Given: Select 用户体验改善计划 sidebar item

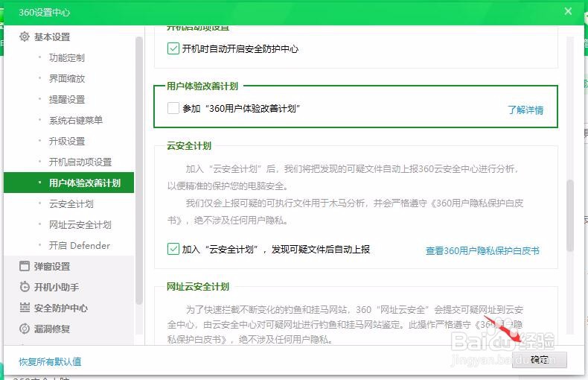Looking at the screenshot, I should 68,183.
